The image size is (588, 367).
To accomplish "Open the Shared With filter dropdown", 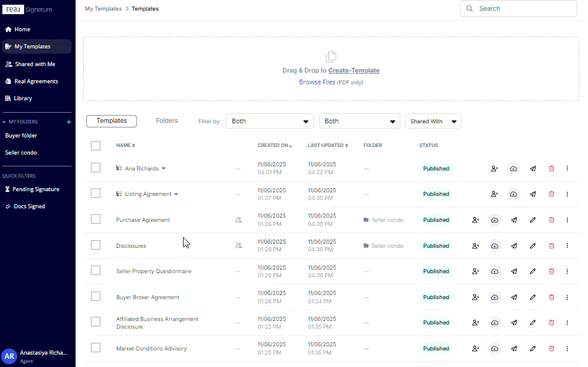I will click(433, 122).
